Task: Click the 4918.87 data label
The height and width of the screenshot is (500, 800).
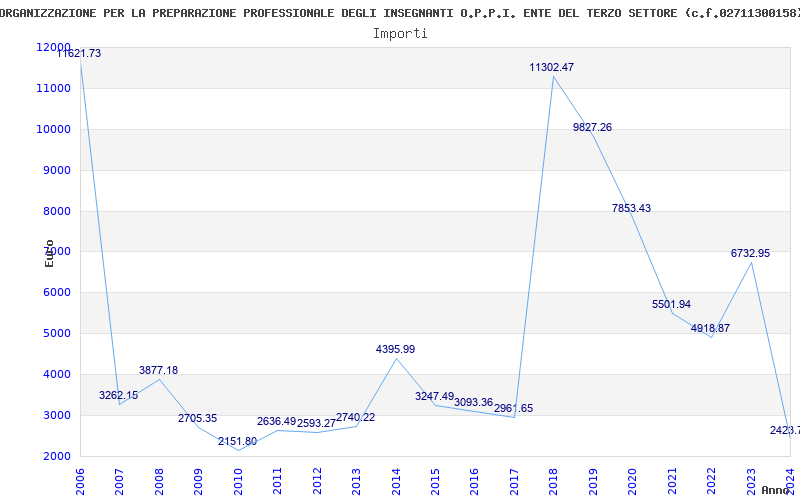Action: pyautogui.click(x=710, y=329)
